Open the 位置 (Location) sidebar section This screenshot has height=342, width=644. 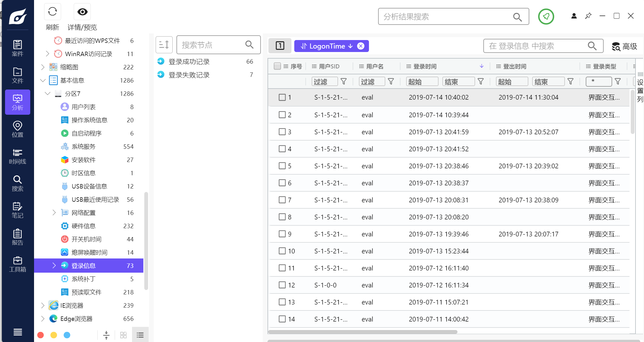pos(18,129)
